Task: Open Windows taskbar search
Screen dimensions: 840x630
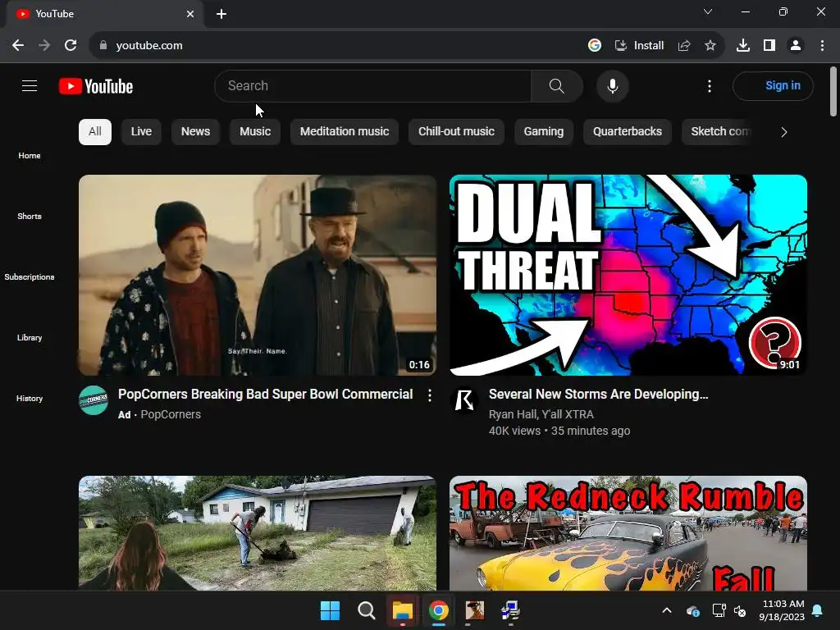Action: click(367, 610)
